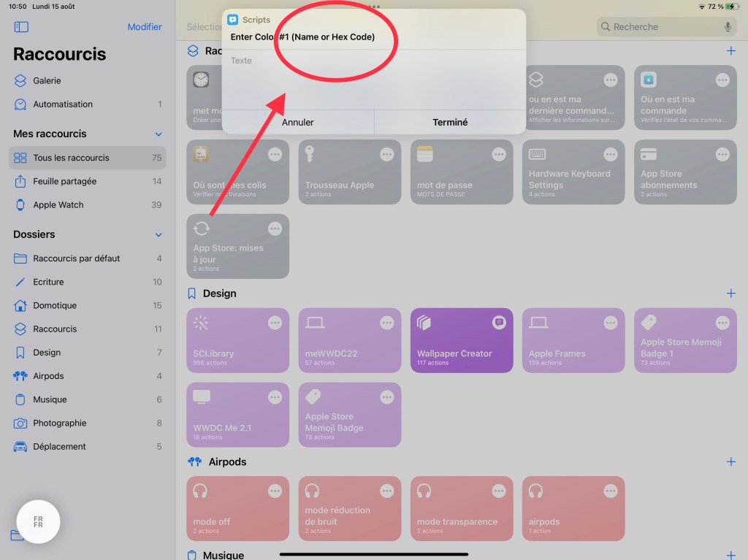Open the Galerie sidebar item
The image size is (748, 560).
click(47, 80)
